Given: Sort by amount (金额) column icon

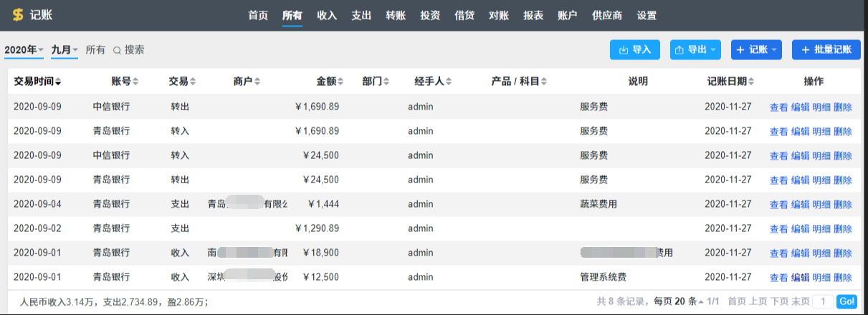Looking at the screenshot, I should point(340,82).
